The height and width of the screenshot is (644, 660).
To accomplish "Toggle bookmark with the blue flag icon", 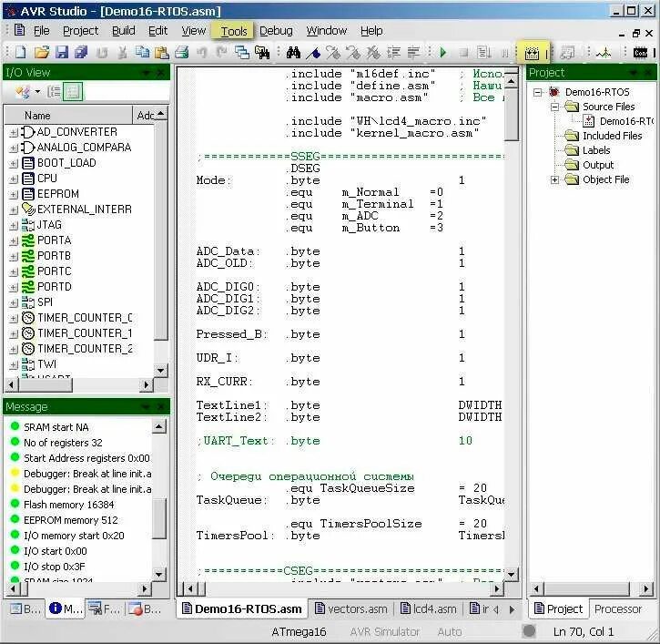I will 313,52.
